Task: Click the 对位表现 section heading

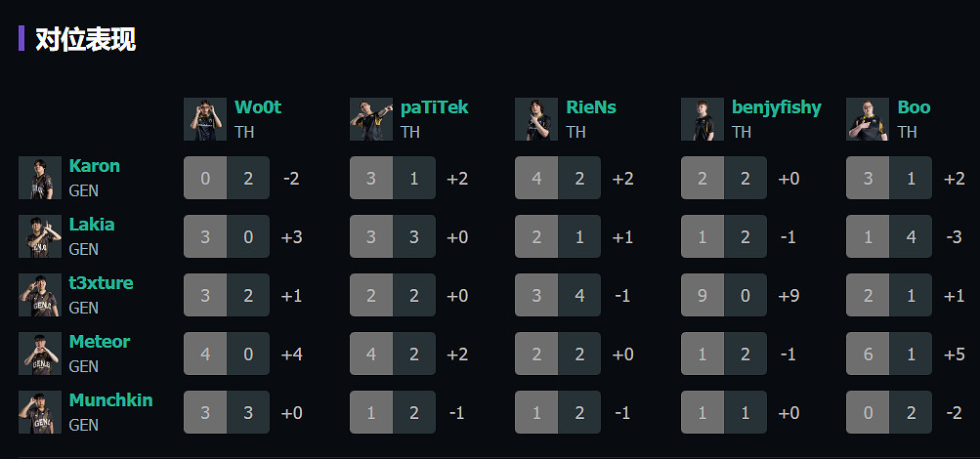Action: point(85,39)
